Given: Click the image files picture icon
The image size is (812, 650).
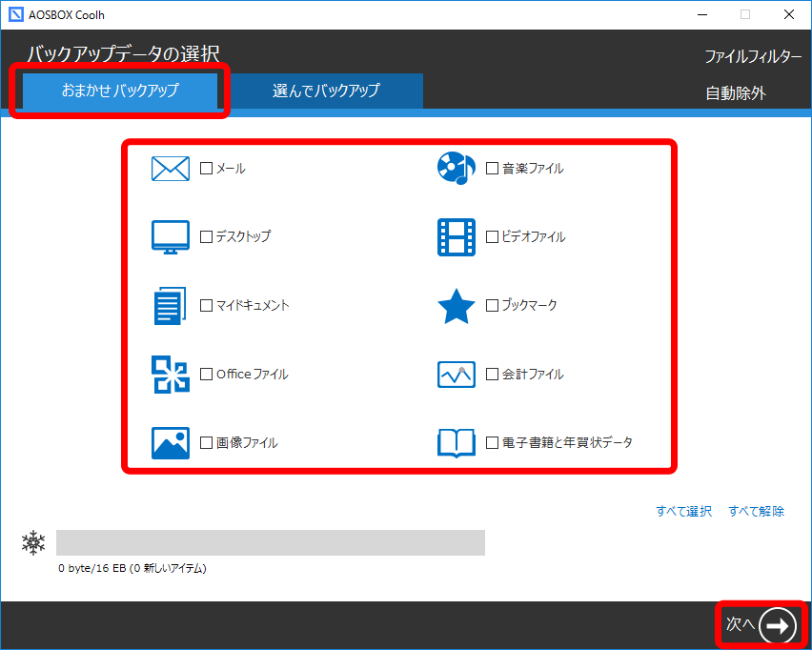Looking at the screenshot, I should pyautogui.click(x=171, y=443).
